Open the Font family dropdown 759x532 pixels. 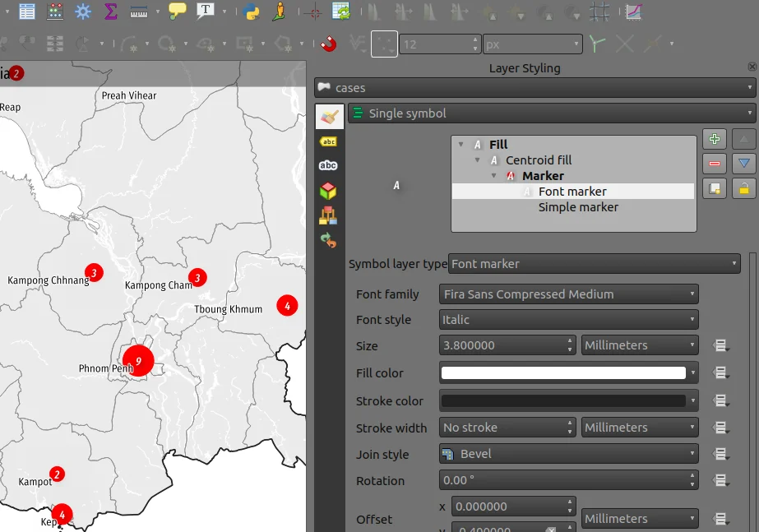pyautogui.click(x=569, y=294)
